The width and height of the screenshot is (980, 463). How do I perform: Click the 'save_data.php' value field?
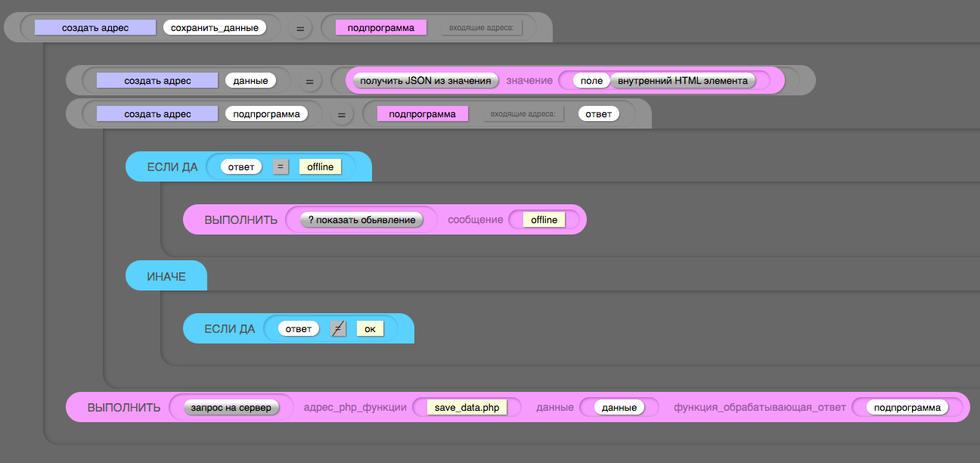[467, 408]
